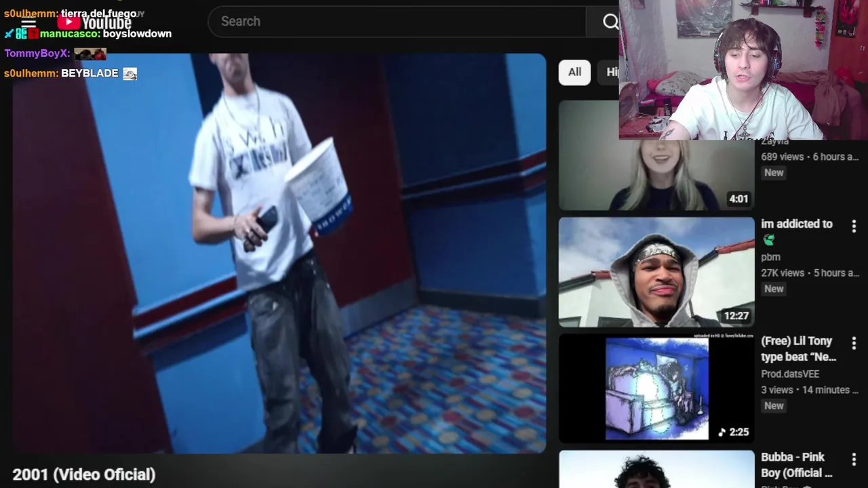Click the New badge under Prod.datsVEE video

tap(774, 405)
